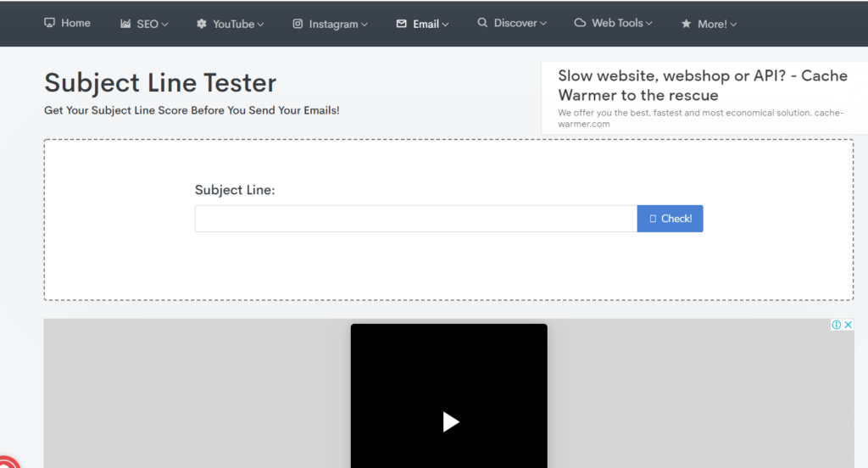
Task: Expand the YouTube menu chevron
Action: [260, 25]
